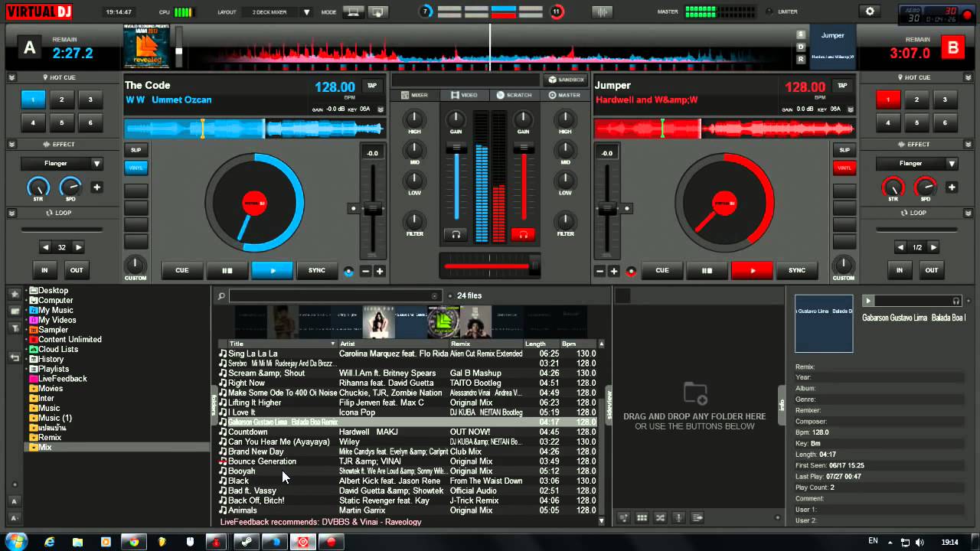
Task: Select hot cue 5 on deck A
Action: pyautogui.click(x=61, y=122)
